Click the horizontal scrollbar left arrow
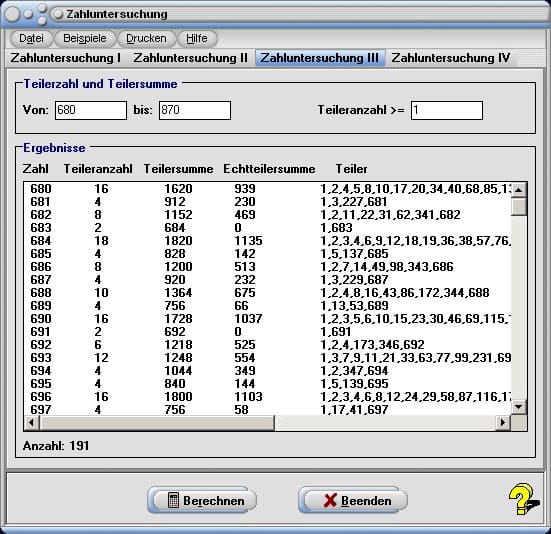The image size is (551, 534). (x=32, y=423)
